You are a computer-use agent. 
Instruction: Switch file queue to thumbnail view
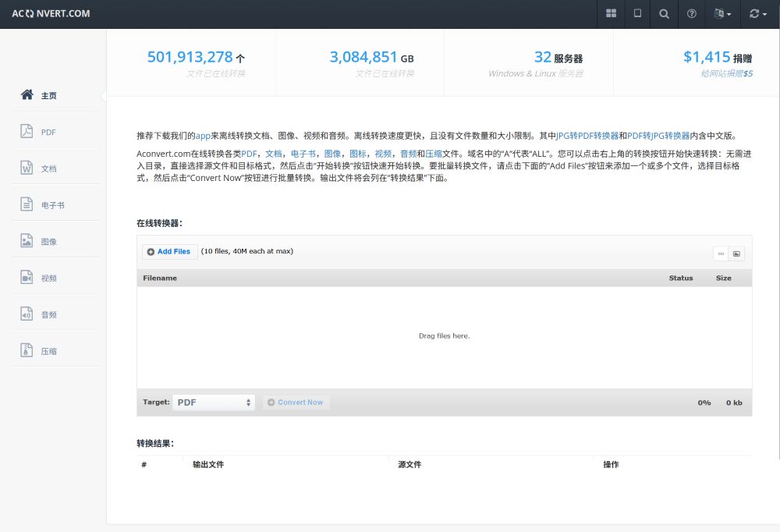coord(736,254)
